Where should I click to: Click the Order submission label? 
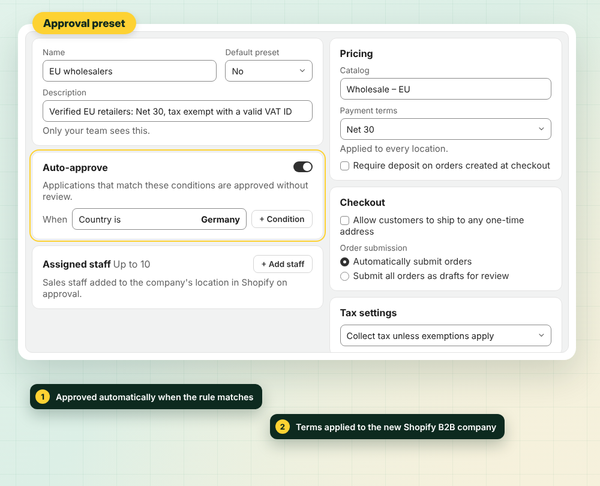[373, 248]
